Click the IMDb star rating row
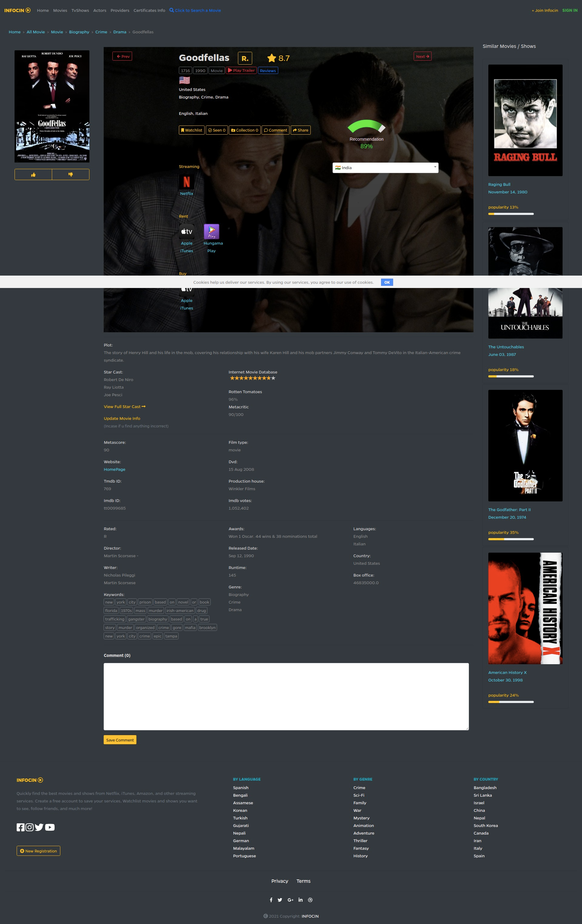The image size is (582, 924). 253,378
